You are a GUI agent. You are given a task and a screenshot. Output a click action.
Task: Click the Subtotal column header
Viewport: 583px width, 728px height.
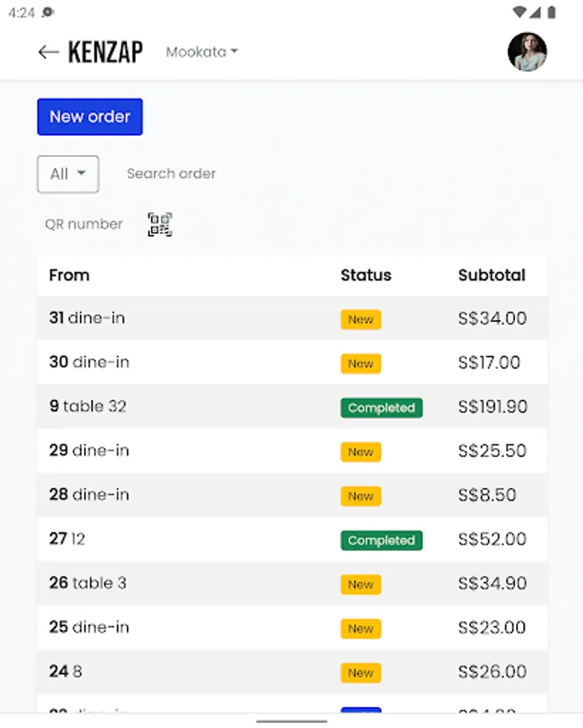pos(492,275)
